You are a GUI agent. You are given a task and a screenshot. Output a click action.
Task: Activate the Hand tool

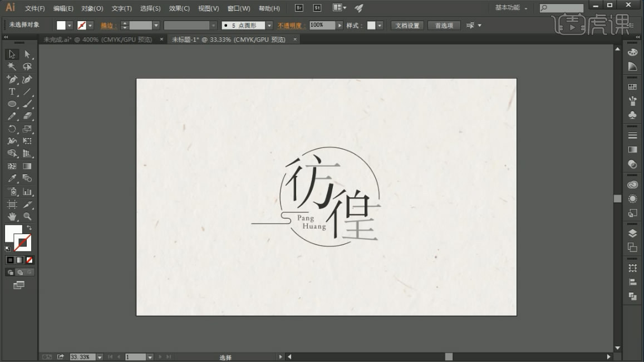pyautogui.click(x=12, y=216)
